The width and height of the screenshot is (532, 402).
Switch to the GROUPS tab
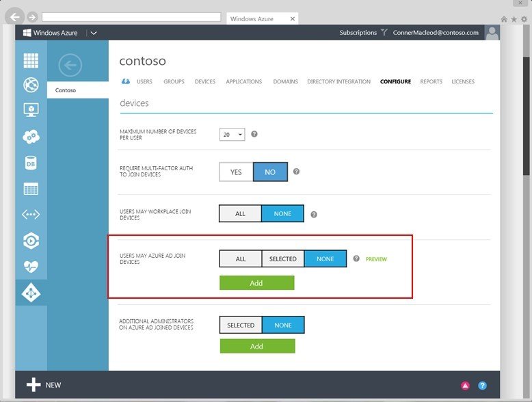tap(174, 81)
